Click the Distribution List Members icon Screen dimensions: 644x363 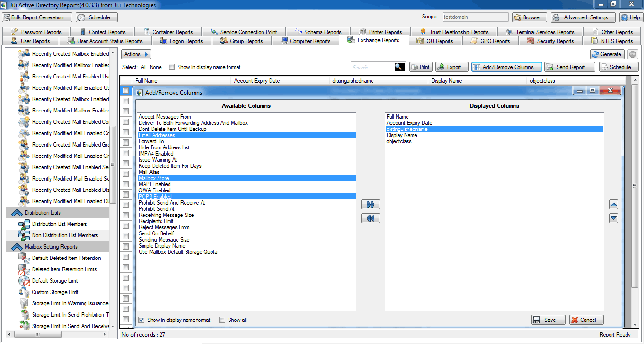(24, 224)
